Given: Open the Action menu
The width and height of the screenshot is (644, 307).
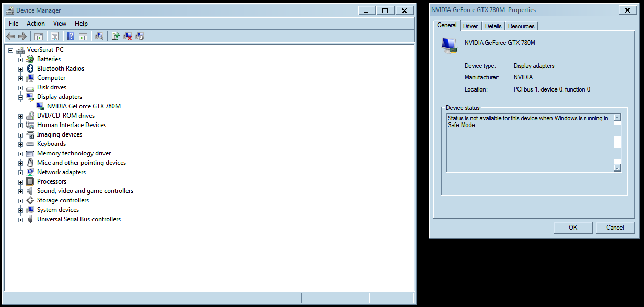Looking at the screenshot, I should click(x=36, y=24).
